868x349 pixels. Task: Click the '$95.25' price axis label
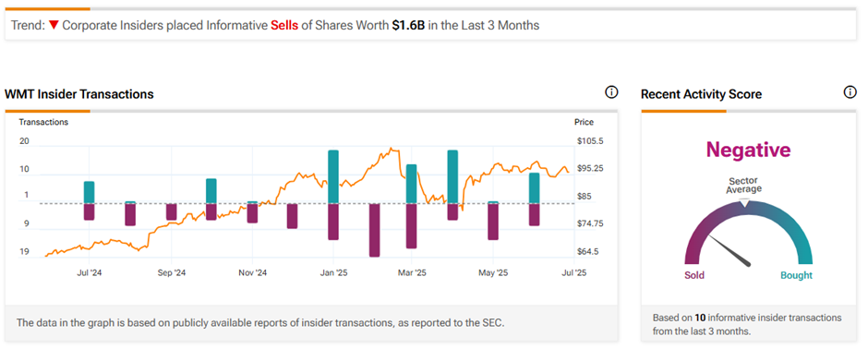click(x=589, y=169)
